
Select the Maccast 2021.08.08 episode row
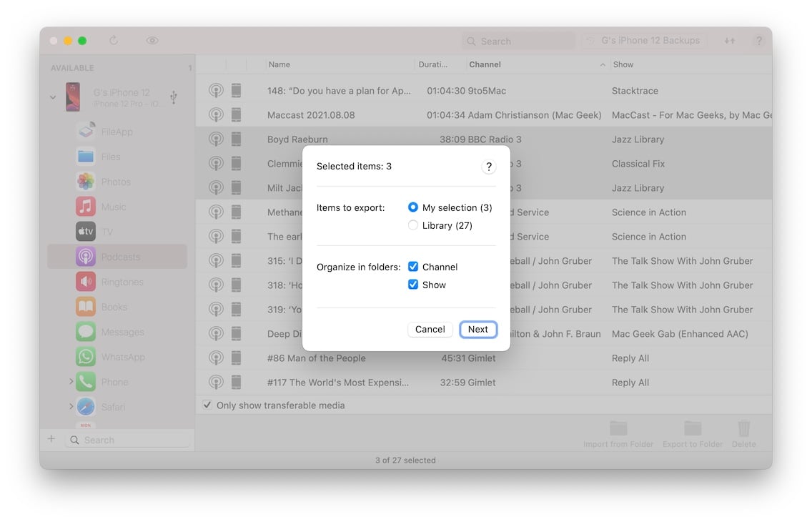click(484, 115)
